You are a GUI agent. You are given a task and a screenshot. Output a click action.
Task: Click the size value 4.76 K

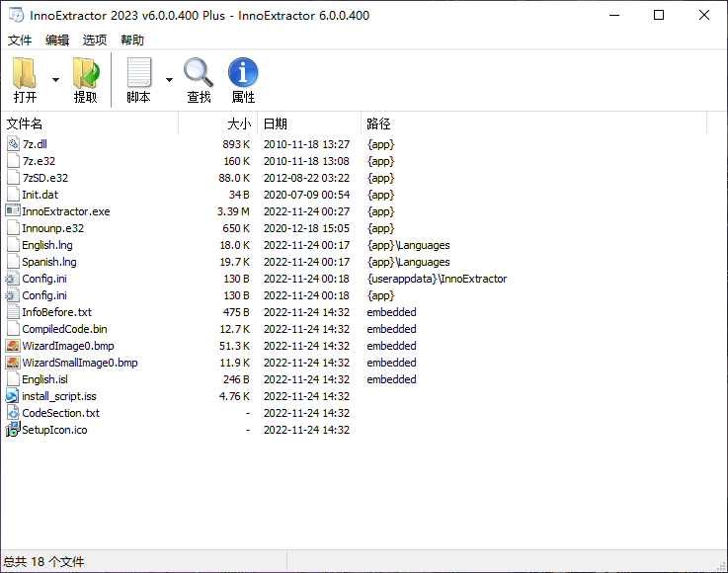234,396
